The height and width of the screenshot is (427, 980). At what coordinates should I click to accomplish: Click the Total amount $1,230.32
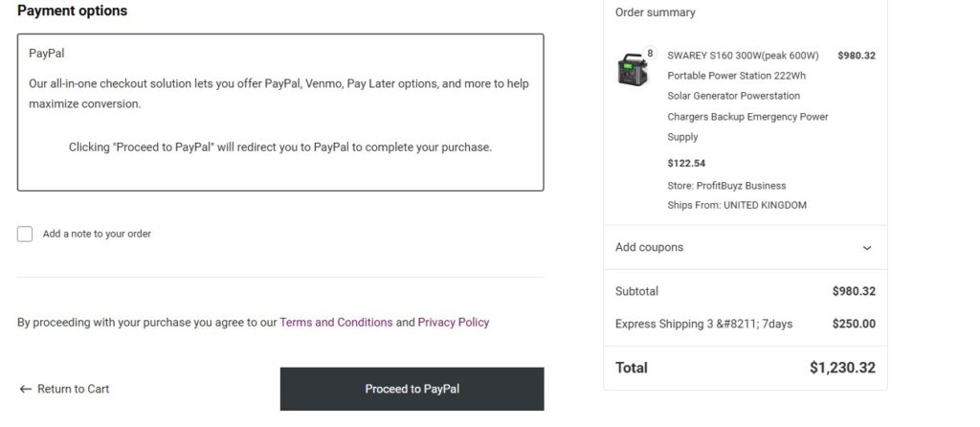[841, 368]
